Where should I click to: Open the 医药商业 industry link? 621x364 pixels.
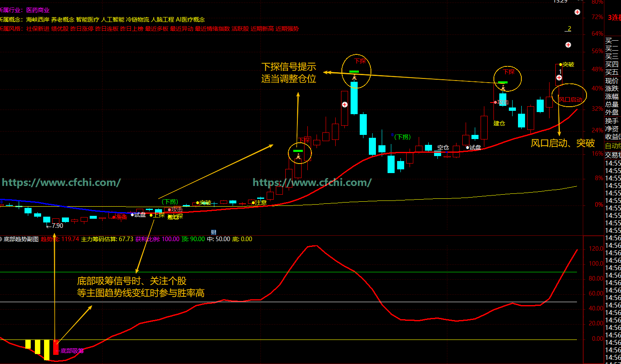tap(38, 10)
